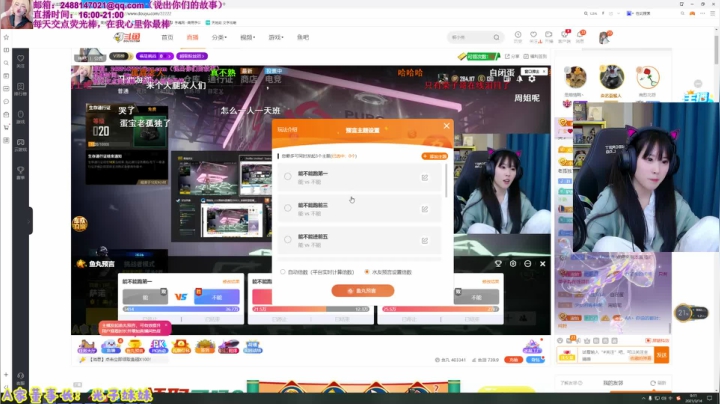Image resolution: width=720 pixels, height=404 pixels.
Task: Open ranking icon in left sidebar
Action: point(21,89)
